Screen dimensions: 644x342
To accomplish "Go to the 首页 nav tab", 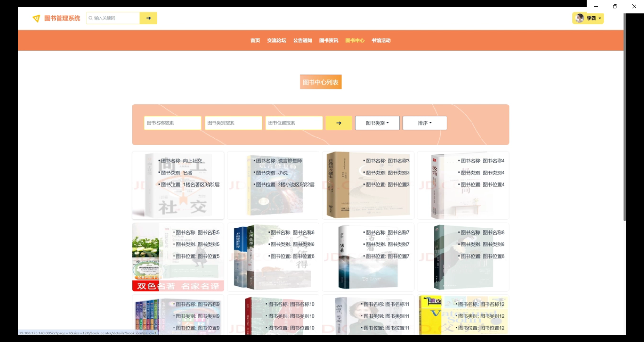I will tap(255, 41).
